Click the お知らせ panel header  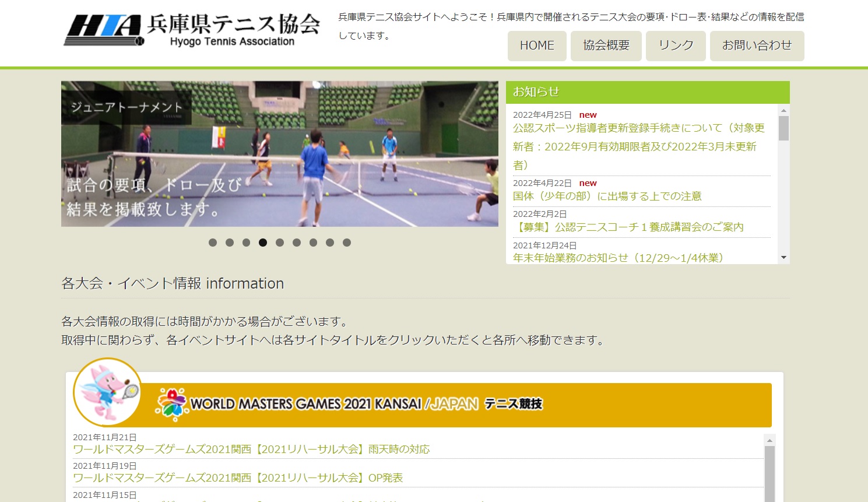tap(648, 92)
